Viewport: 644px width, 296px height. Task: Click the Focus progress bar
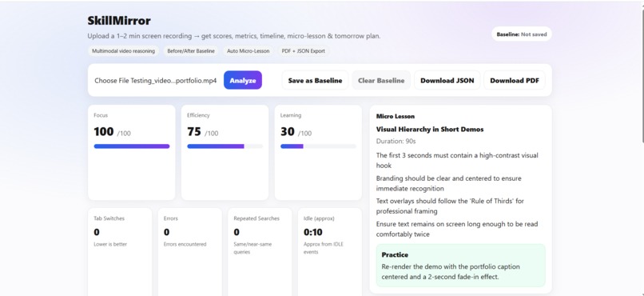tap(131, 146)
